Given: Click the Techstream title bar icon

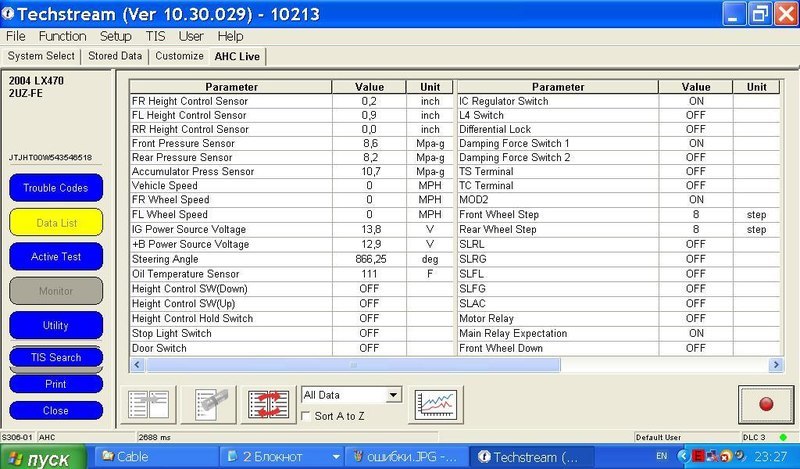Looking at the screenshot, I should (x=11, y=14).
